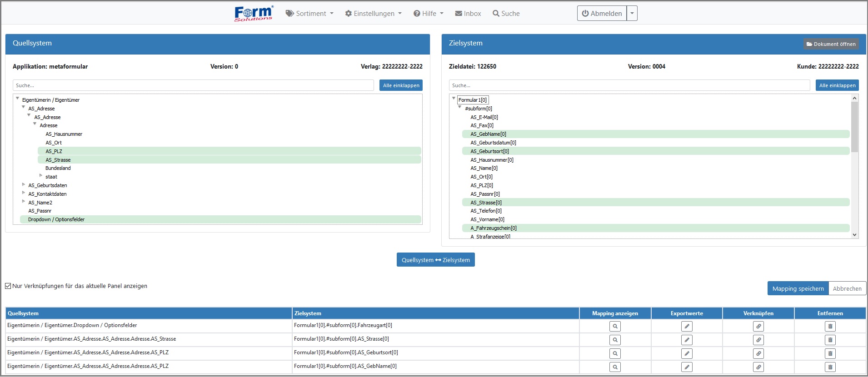Select AS_Hausnummer in the source tree

tap(64, 134)
